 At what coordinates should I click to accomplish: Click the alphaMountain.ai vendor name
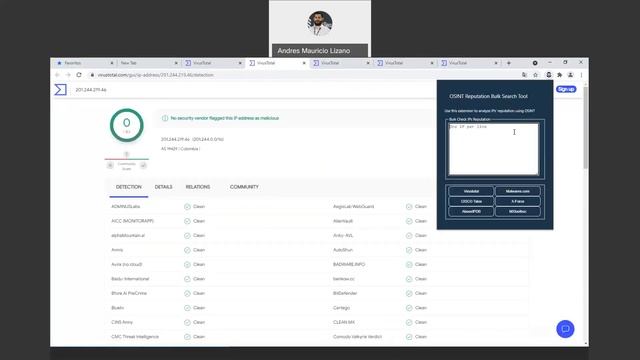pyautogui.click(x=128, y=236)
